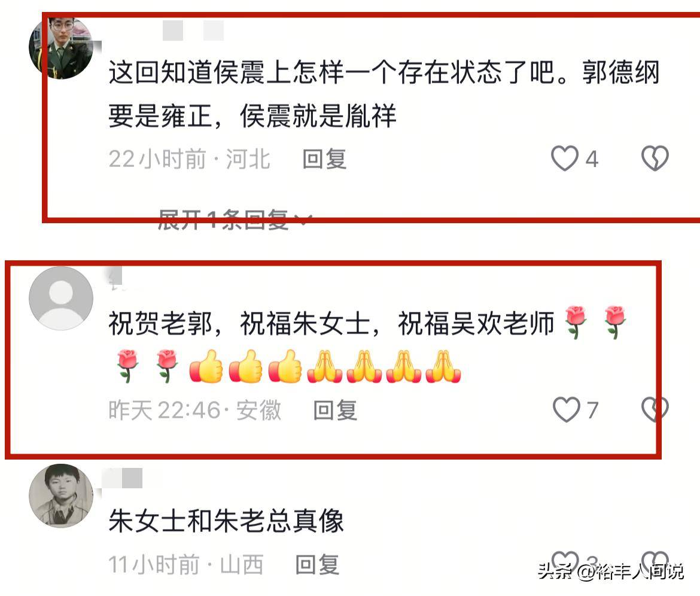Image resolution: width=700 pixels, height=596 pixels.
Task: Open the gray default avatar profile
Action: click(60, 299)
